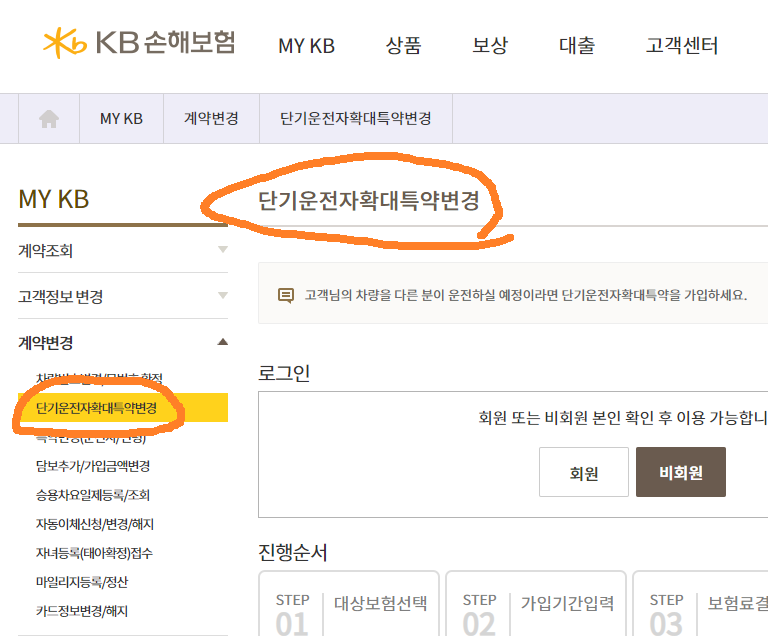Open the 보상 top menu

[x=490, y=46]
